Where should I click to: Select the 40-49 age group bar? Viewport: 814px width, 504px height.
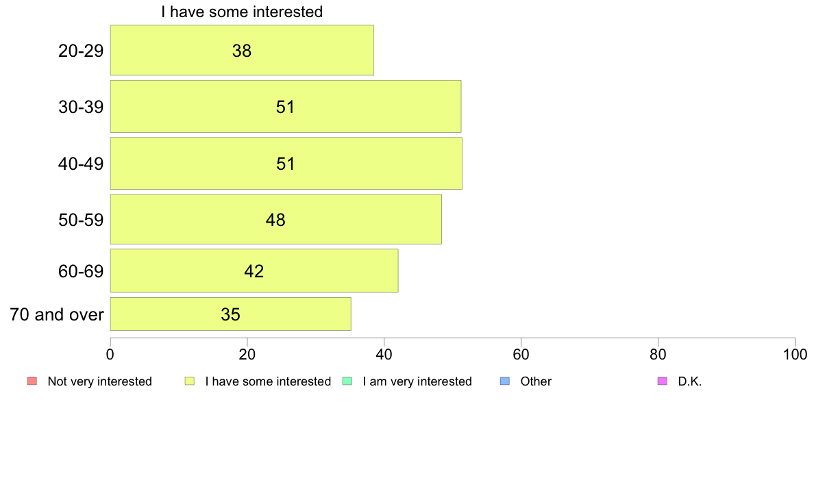[286, 164]
